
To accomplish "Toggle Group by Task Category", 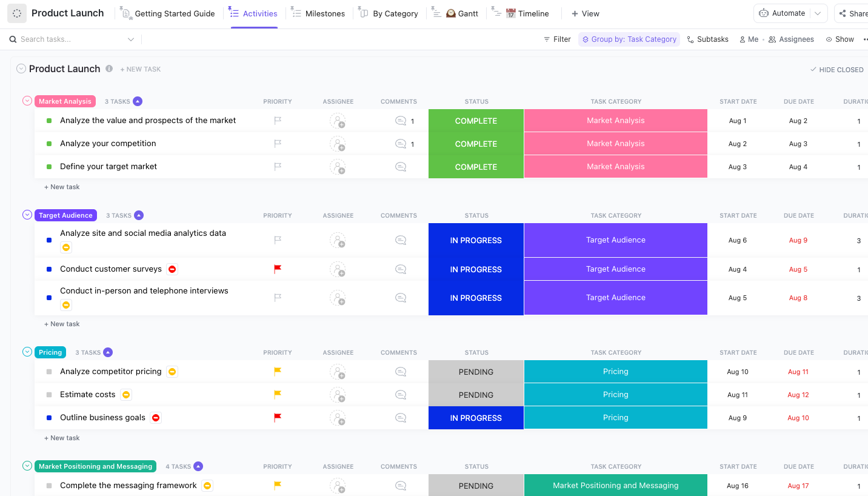I will point(629,39).
